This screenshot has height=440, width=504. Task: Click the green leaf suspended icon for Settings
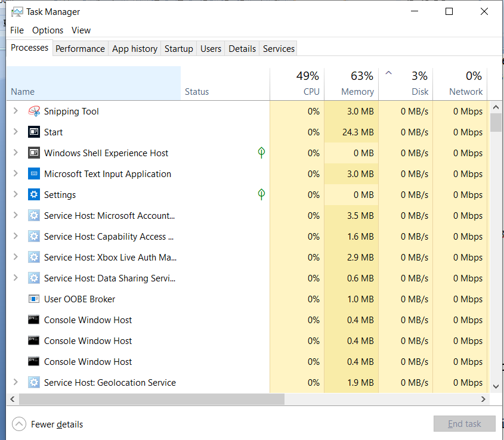tap(261, 194)
